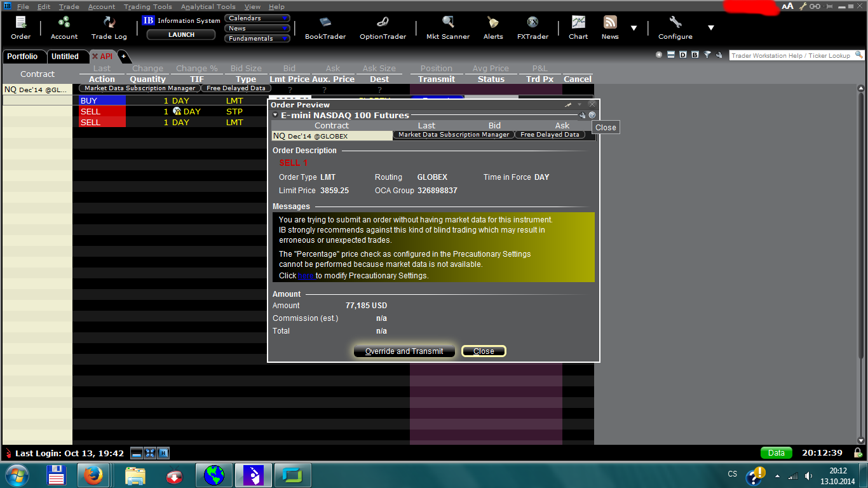Click the font size AA icon

pos(788,6)
